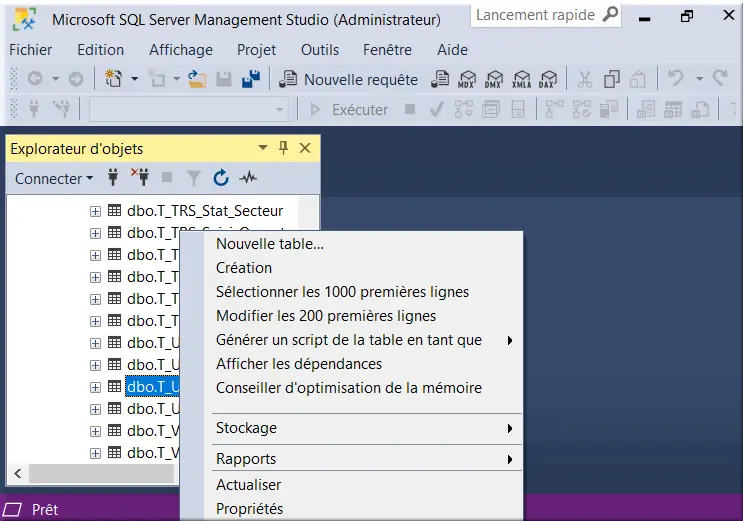Viewport: 743px width, 521px height.
Task: Expand the highlighted dbo.T_U table node
Action: [x=95, y=387]
